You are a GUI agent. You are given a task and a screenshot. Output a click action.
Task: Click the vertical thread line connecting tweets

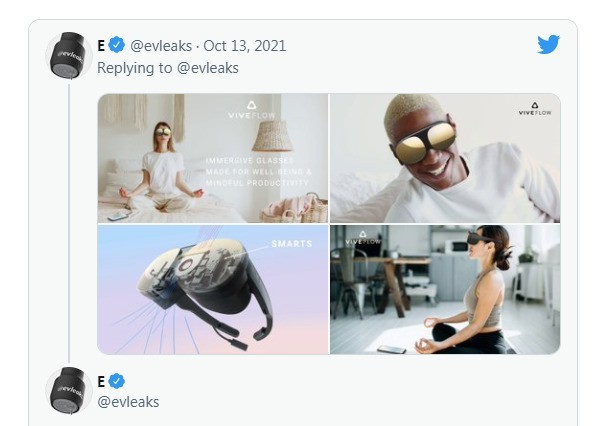tap(69, 223)
